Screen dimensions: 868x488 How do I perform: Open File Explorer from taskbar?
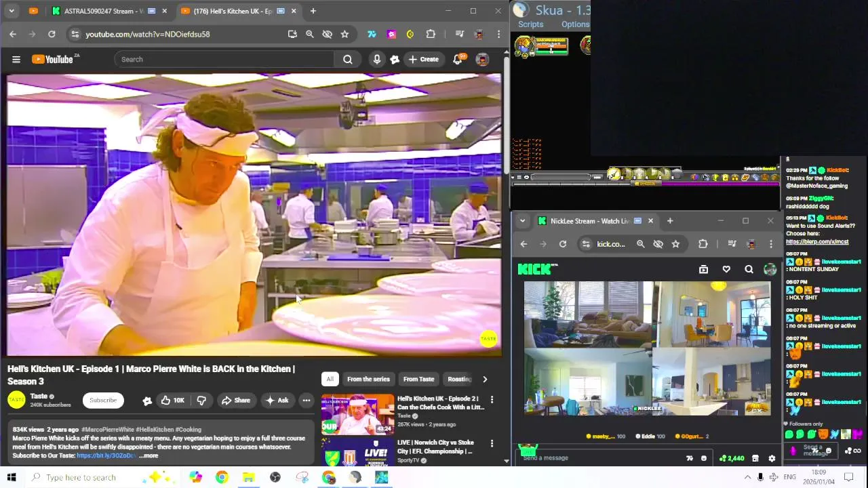click(x=248, y=477)
